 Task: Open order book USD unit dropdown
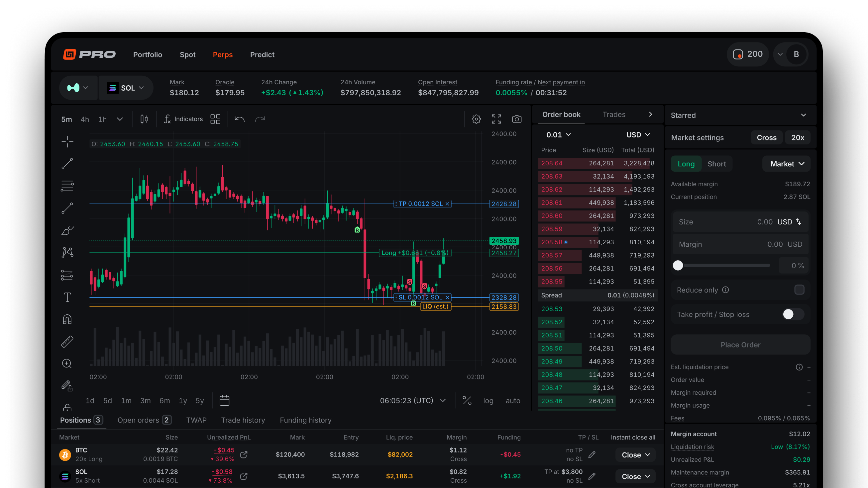pos(638,135)
